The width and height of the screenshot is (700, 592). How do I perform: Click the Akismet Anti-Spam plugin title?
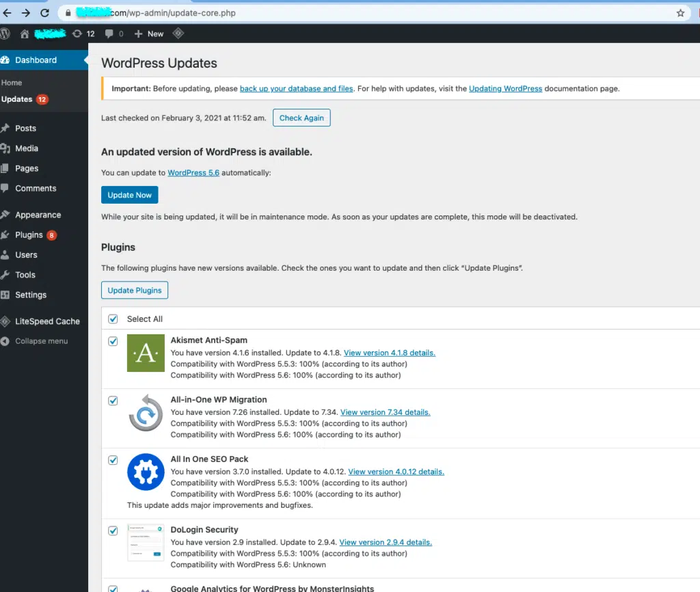209,340
